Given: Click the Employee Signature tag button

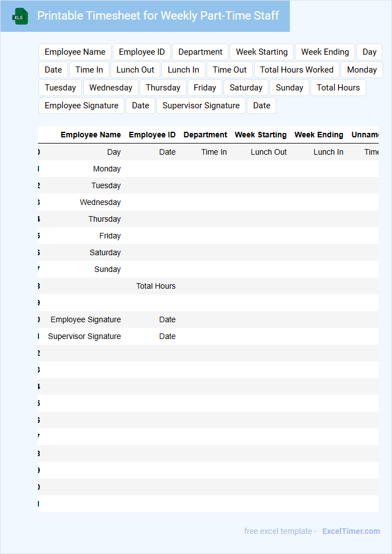Looking at the screenshot, I should coord(82,106).
